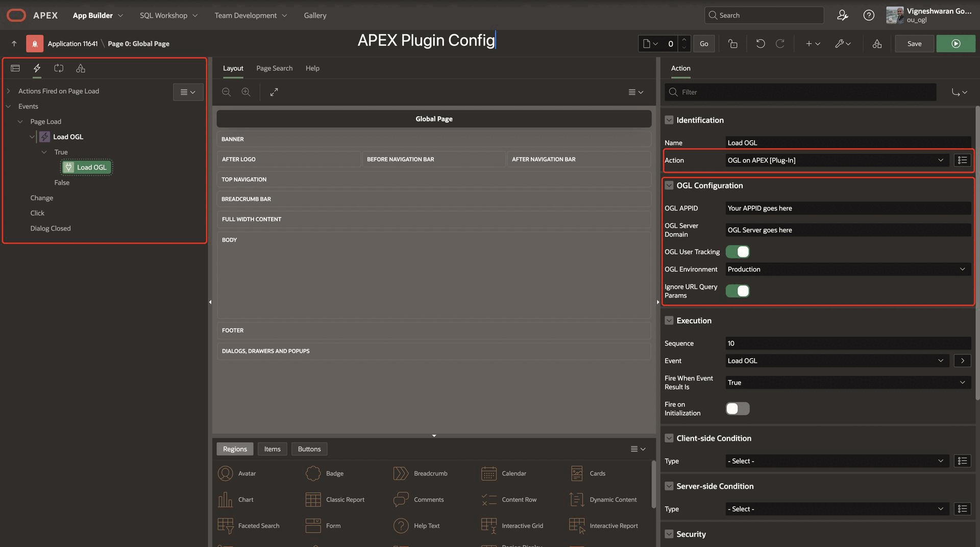The width and height of the screenshot is (980, 547).
Task: Collapse the True branch in tree
Action: tap(44, 152)
